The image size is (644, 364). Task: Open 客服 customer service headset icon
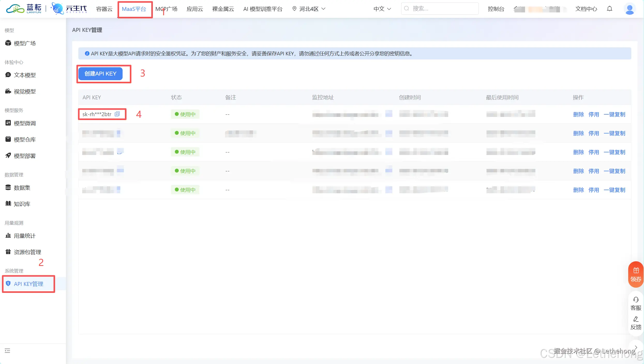tap(636, 303)
